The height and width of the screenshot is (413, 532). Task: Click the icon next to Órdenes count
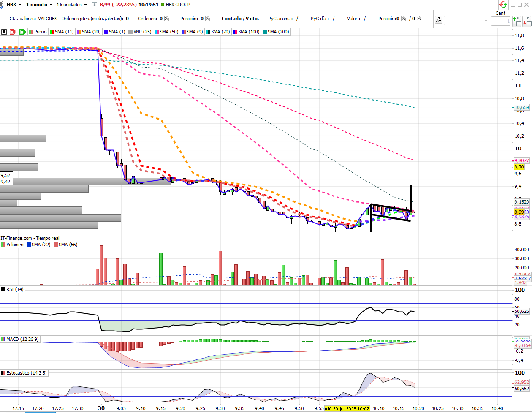click(x=166, y=19)
